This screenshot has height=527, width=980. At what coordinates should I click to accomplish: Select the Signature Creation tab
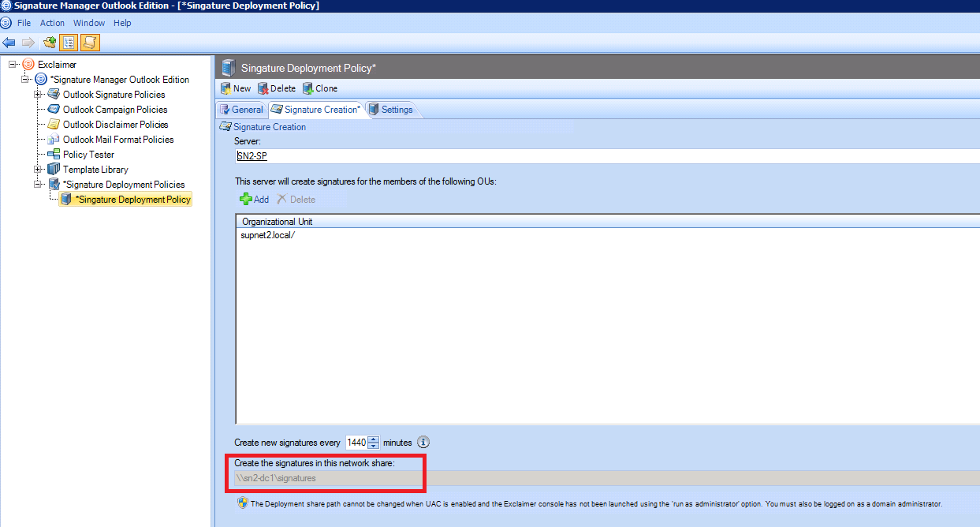pyautogui.click(x=316, y=110)
